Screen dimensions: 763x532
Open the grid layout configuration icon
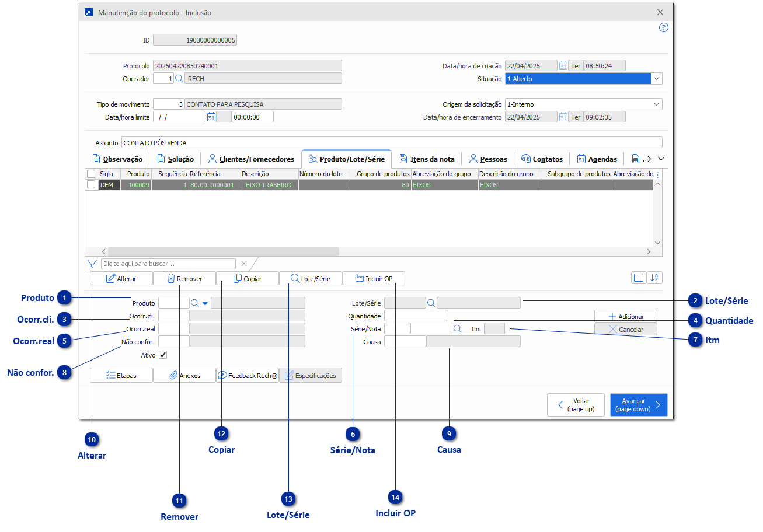(x=638, y=278)
